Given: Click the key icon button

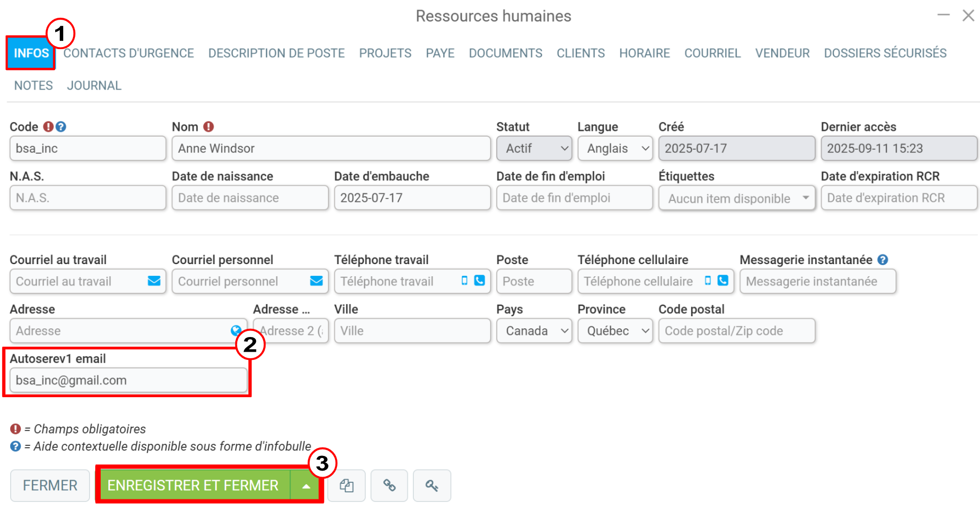Looking at the screenshot, I should (x=432, y=486).
